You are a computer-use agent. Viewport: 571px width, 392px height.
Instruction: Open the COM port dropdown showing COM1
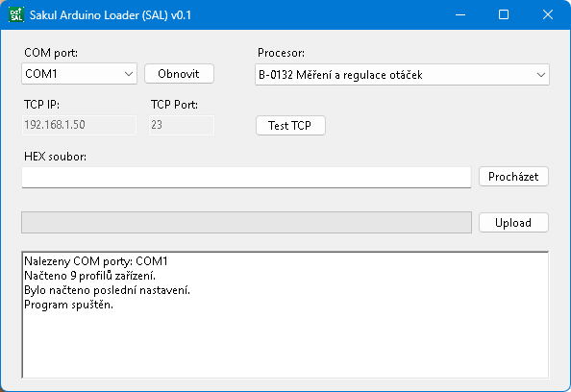(x=79, y=74)
